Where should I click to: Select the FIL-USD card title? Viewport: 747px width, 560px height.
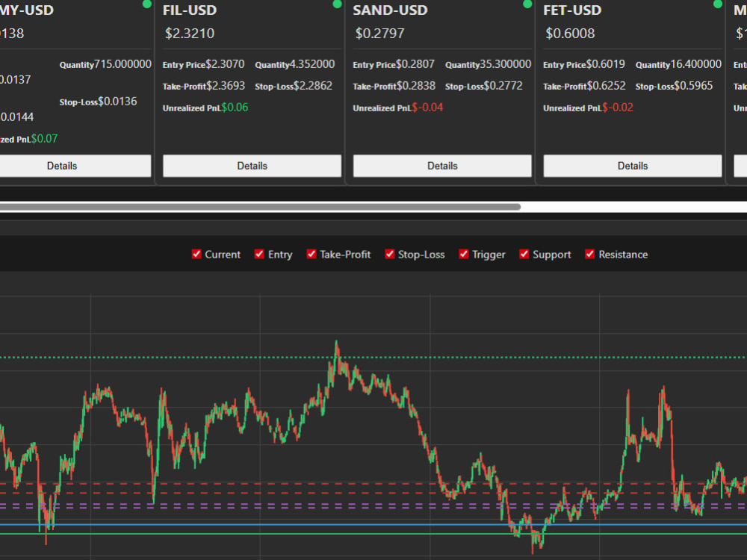[x=190, y=10]
